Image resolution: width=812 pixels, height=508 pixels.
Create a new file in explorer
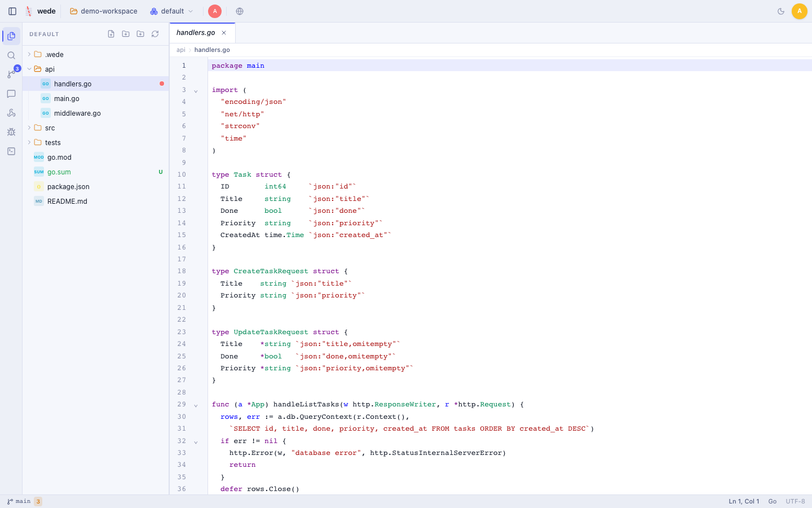111,34
